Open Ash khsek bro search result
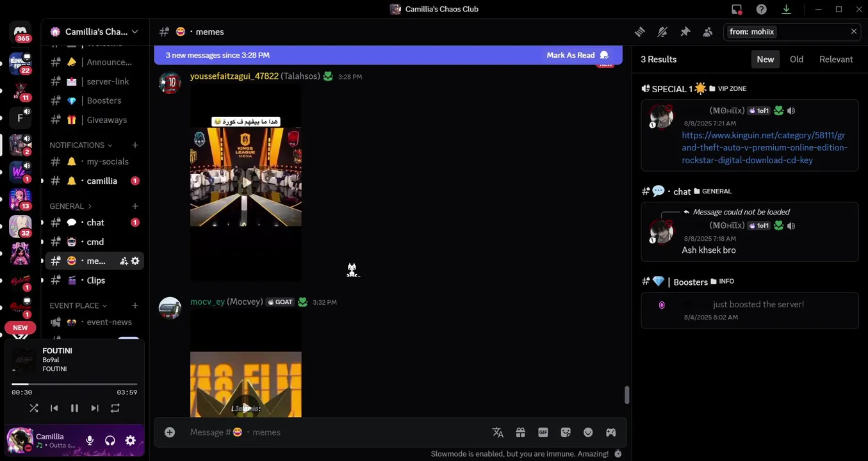The width and height of the screenshot is (868, 461). 749,232
